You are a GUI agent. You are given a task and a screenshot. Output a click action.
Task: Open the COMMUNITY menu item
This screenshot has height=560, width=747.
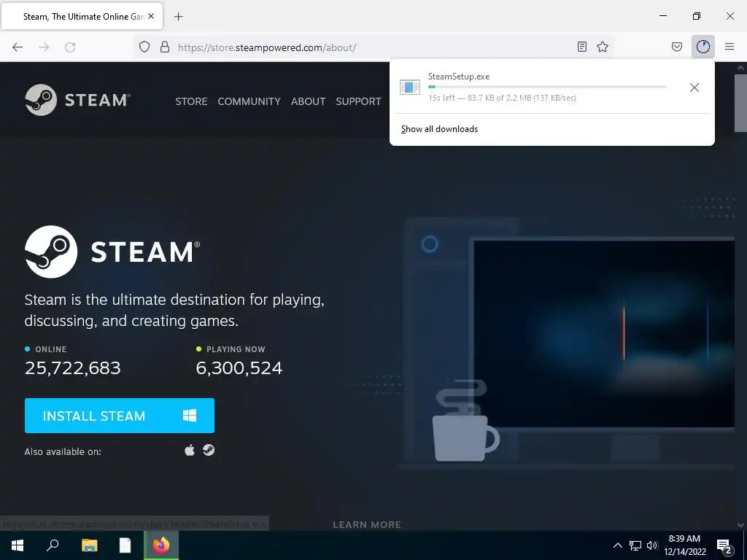[249, 101]
